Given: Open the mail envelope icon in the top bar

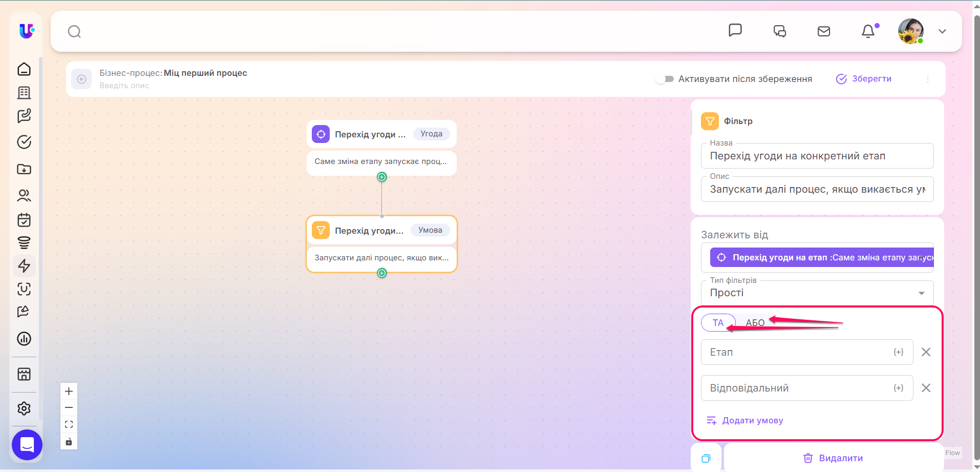Looking at the screenshot, I should (824, 31).
